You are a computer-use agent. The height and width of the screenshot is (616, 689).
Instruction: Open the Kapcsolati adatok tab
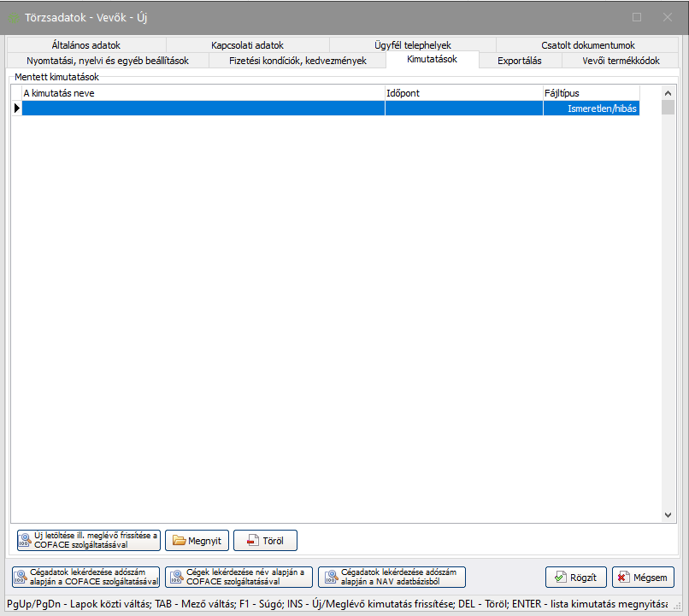point(247,45)
